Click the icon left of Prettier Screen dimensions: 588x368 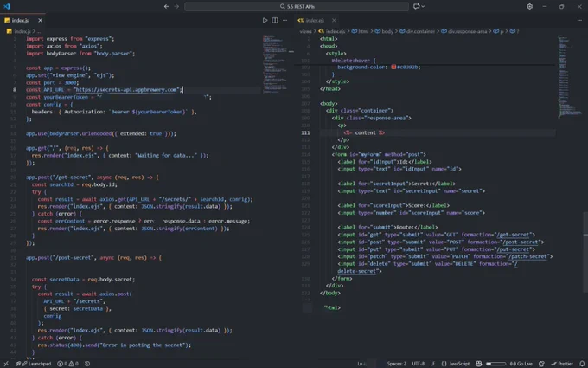point(541,364)
